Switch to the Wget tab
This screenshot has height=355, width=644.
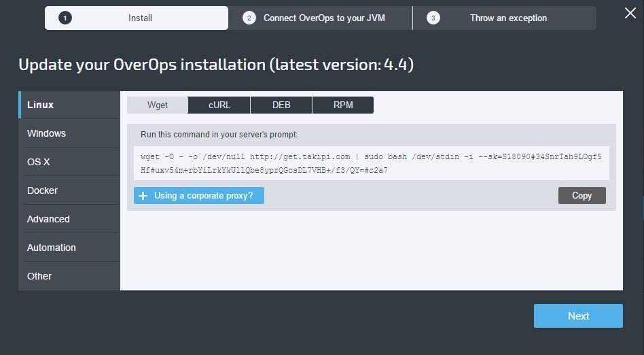(x=158, y=105)
